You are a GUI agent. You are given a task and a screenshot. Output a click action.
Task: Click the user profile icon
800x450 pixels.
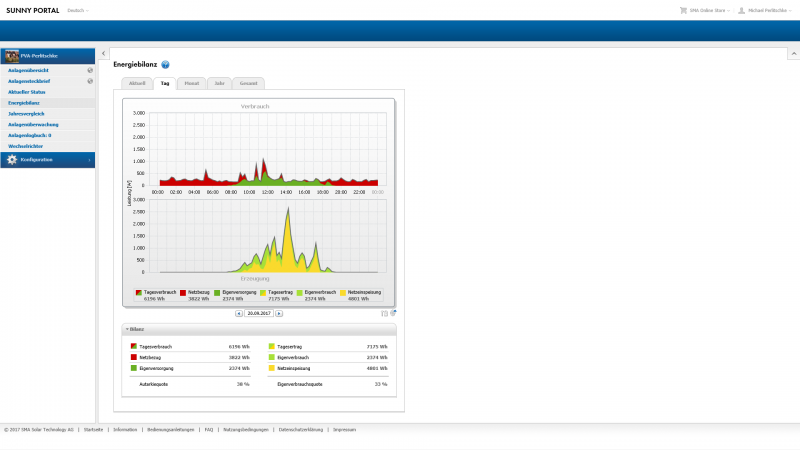(741, 10)
